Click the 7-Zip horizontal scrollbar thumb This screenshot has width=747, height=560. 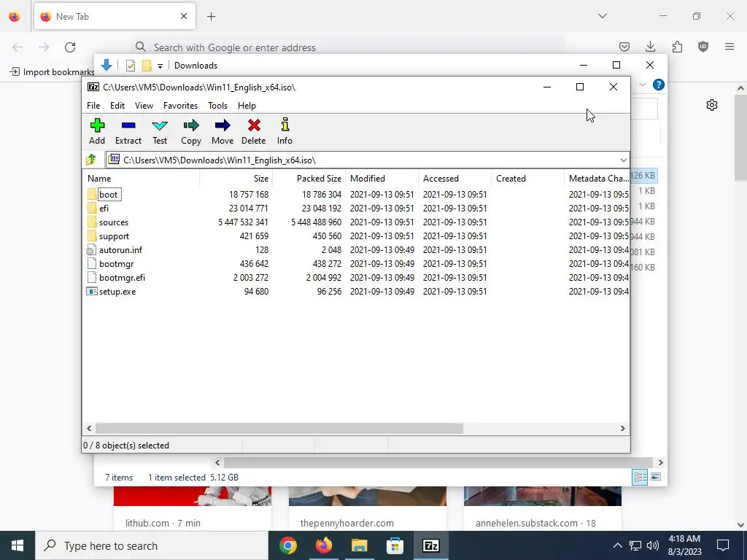pos(279,428)
